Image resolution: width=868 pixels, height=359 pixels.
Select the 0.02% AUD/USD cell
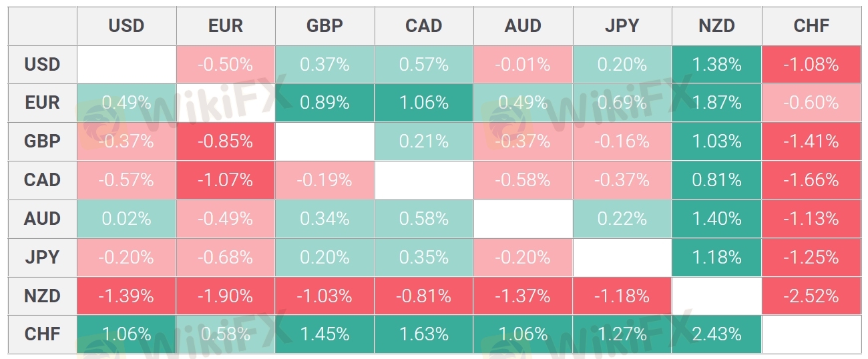(126, 219)
